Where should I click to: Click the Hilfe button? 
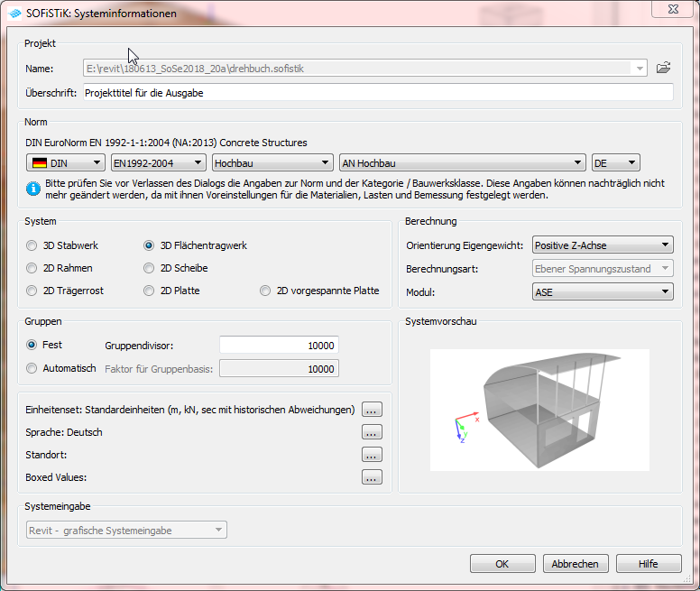pos(648,564)
